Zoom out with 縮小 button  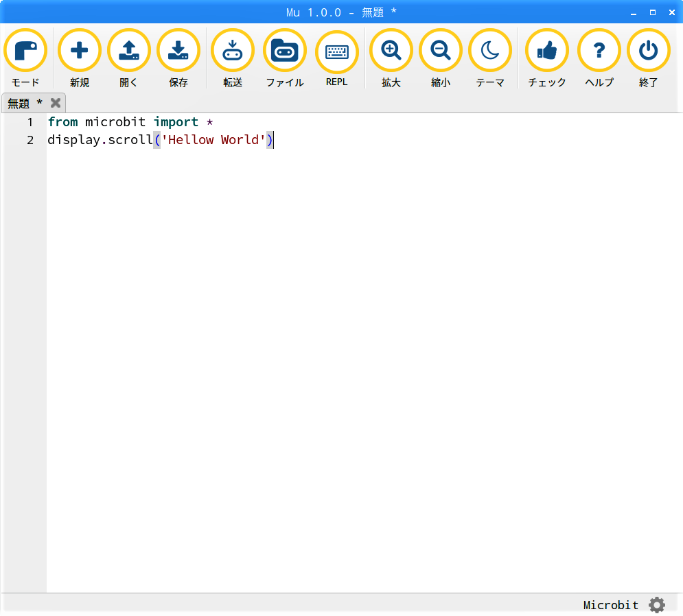[x=441, y=58]
